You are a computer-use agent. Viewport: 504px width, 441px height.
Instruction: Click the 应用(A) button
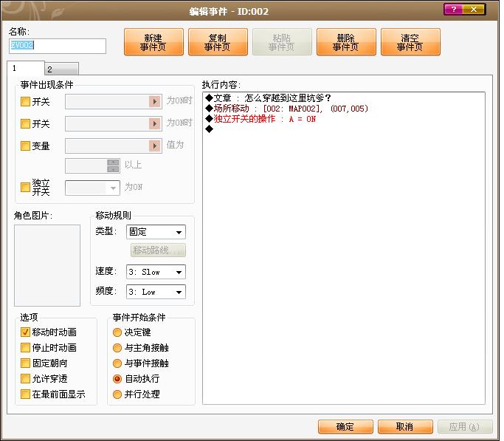point(465,426)
